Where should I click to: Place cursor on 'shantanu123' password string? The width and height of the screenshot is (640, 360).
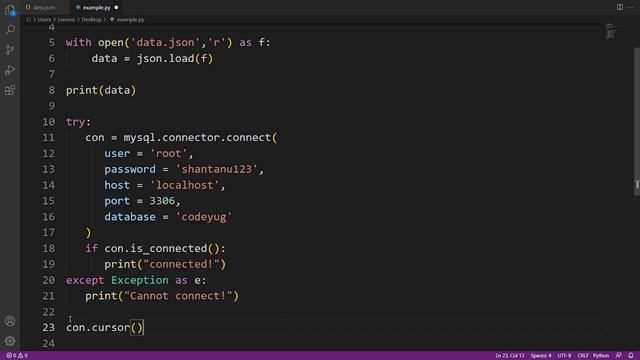pyautogui.click(x=217, y=169)
